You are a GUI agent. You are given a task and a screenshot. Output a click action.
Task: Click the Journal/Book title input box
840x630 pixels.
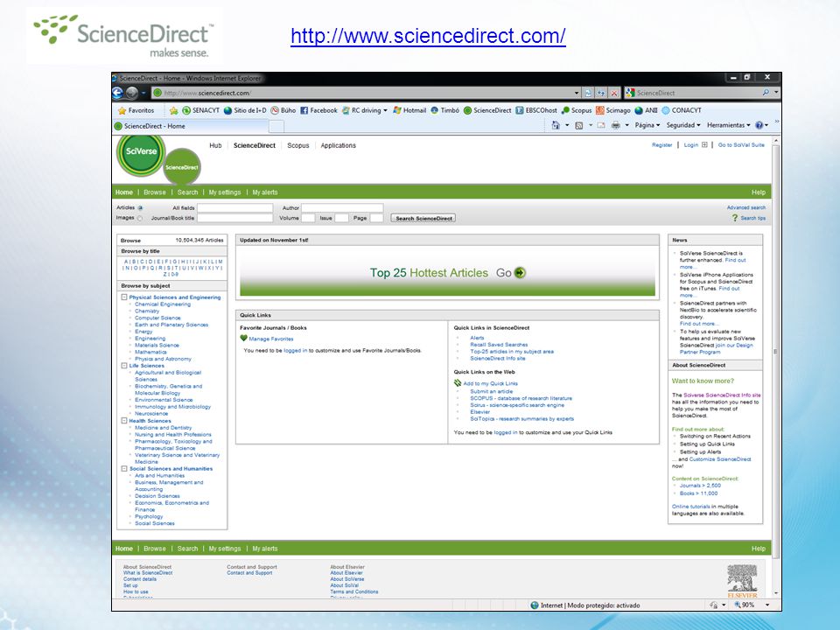(x=234, y=218)
